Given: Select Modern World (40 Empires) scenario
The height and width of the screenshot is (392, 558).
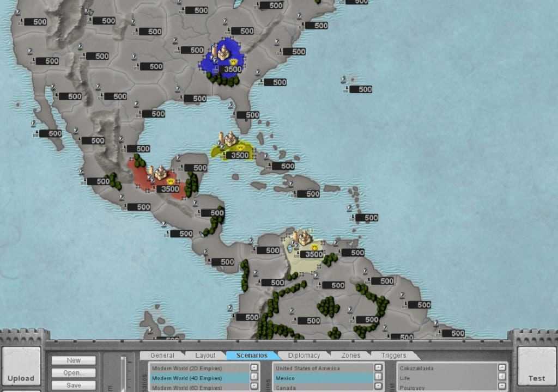Looking at the screenshot, I should point(199,378).
